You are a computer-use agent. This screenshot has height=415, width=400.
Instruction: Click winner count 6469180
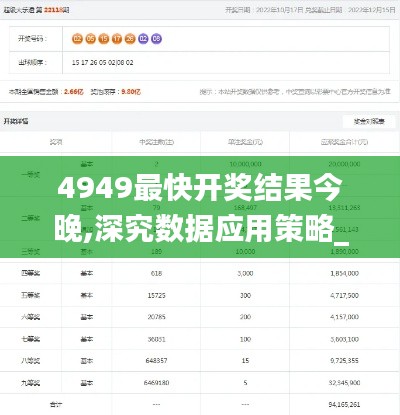pyautogui.click(x=156, y=383)
